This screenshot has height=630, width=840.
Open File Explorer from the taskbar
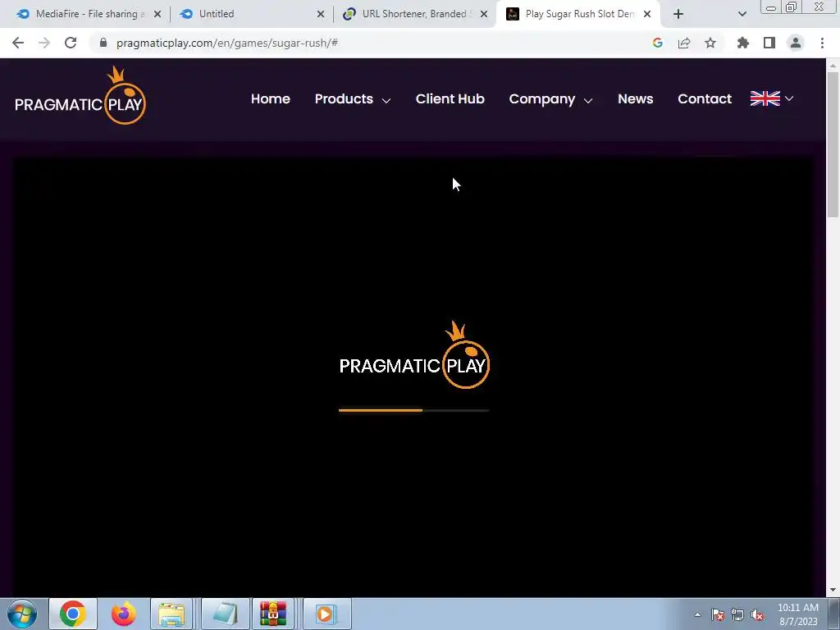pyautogui.click(x=171, y=614)
